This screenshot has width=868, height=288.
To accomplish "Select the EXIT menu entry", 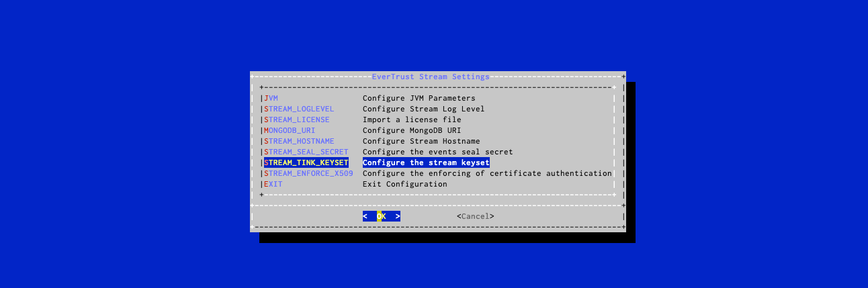I will coord(273,184).
